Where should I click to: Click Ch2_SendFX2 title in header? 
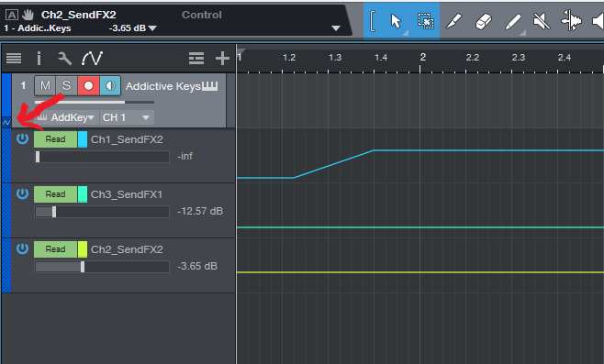[79, 15]
